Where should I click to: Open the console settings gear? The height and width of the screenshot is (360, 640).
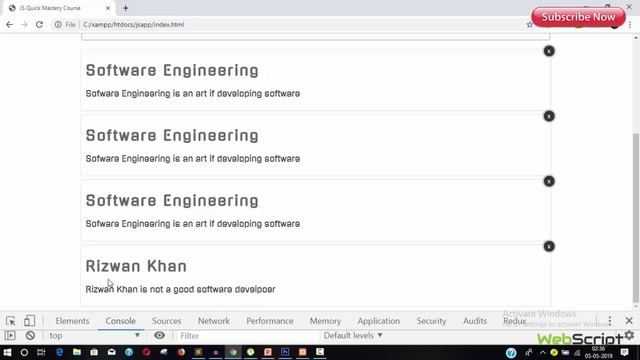629,335
